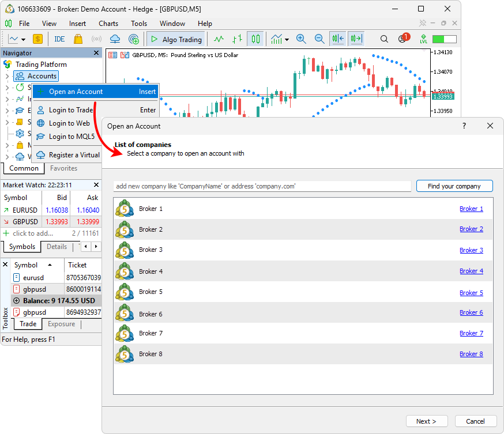
Task: Switch chart to candlestick type
Action: (x=255, y=39)
